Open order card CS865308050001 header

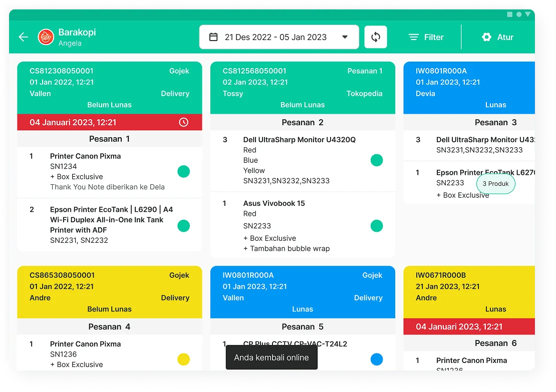(109, 292)
